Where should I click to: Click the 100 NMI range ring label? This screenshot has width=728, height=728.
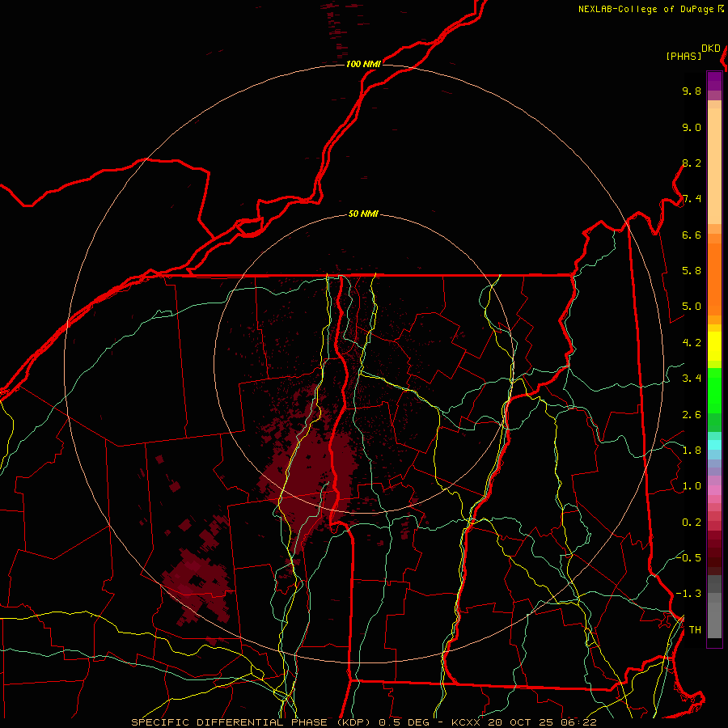coord(363,64)
